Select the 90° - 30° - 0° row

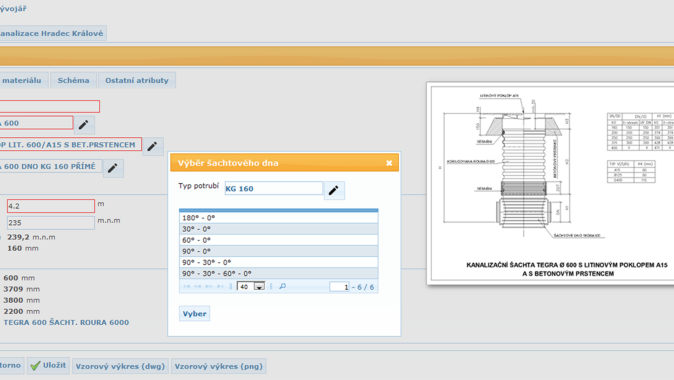click(279, 262)
